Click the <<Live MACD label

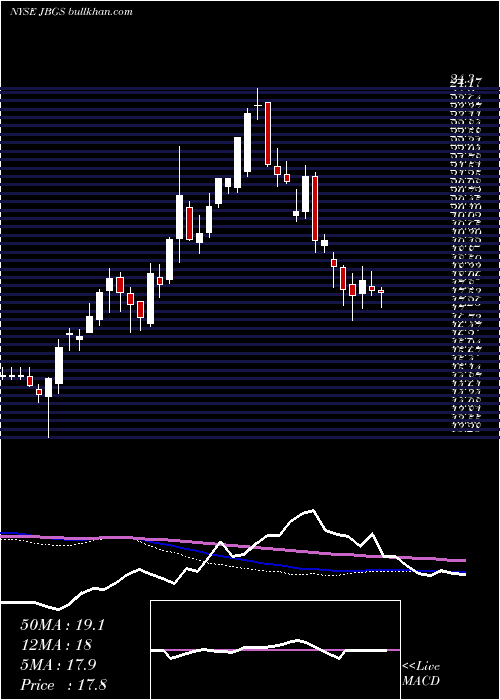[421, 674]
